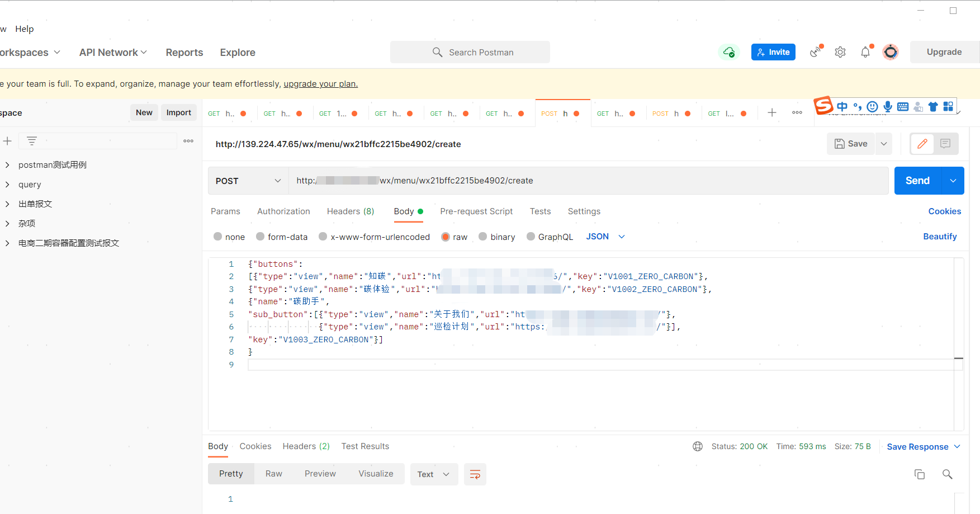Copy the response with the copy icon

920,474
